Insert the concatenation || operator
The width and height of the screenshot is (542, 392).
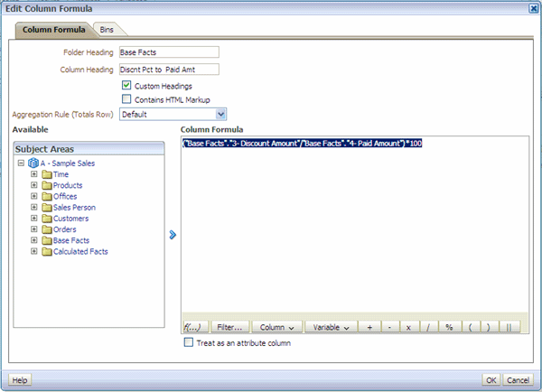click(509, 327)
